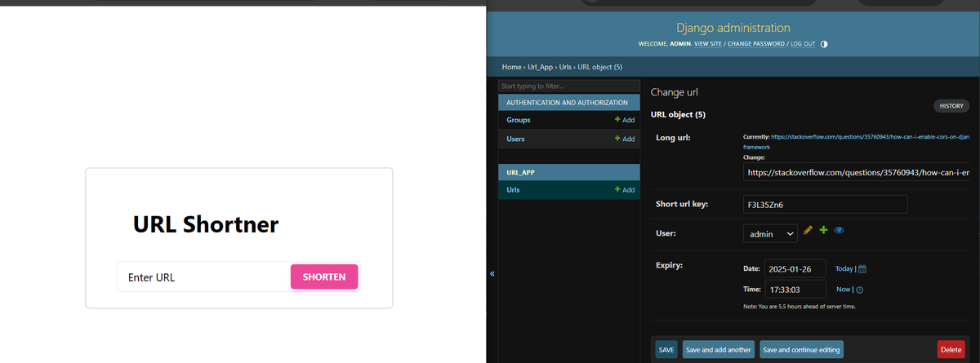Click the expiry Date input field

795,269
